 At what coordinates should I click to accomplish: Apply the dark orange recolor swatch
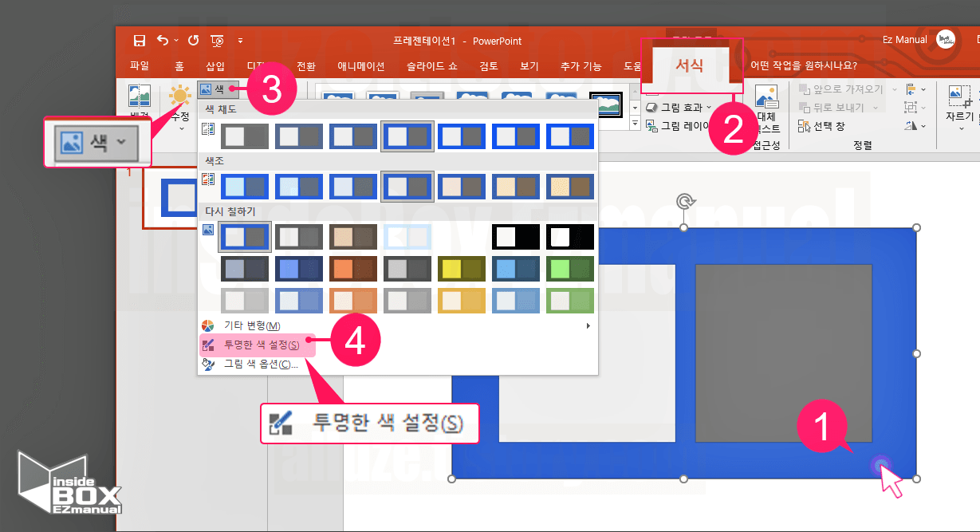click(x=353, y=269)
